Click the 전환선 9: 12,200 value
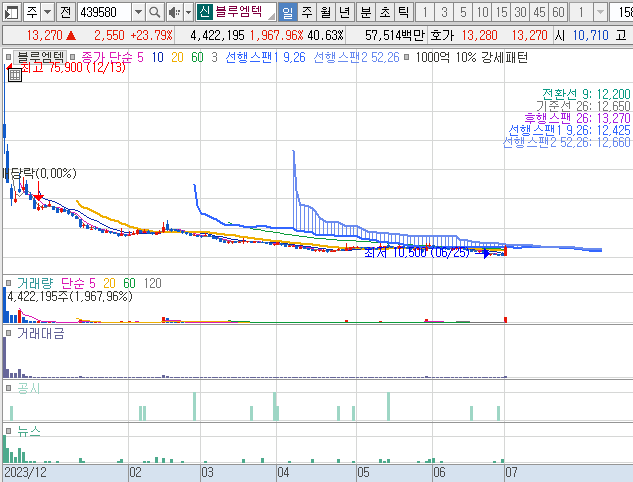This screenshot has height=482, width=633. [x=586, y=94]
